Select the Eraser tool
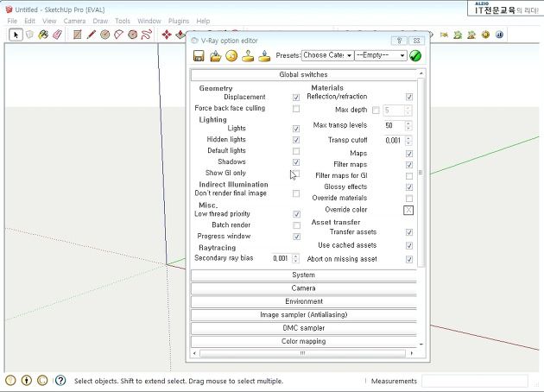544x392 pixels. (x=57, y=35)
